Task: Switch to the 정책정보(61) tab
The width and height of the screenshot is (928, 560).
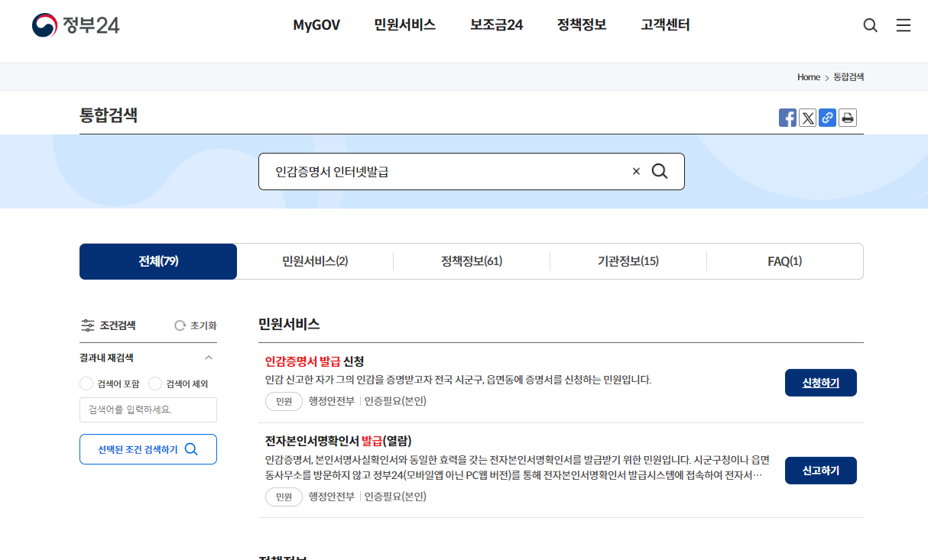Action: coord(471,261)
